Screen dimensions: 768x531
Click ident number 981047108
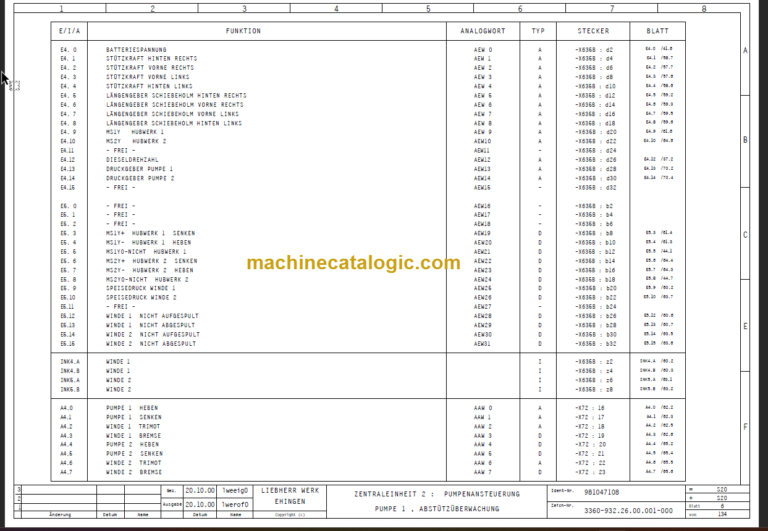(601, 492)
